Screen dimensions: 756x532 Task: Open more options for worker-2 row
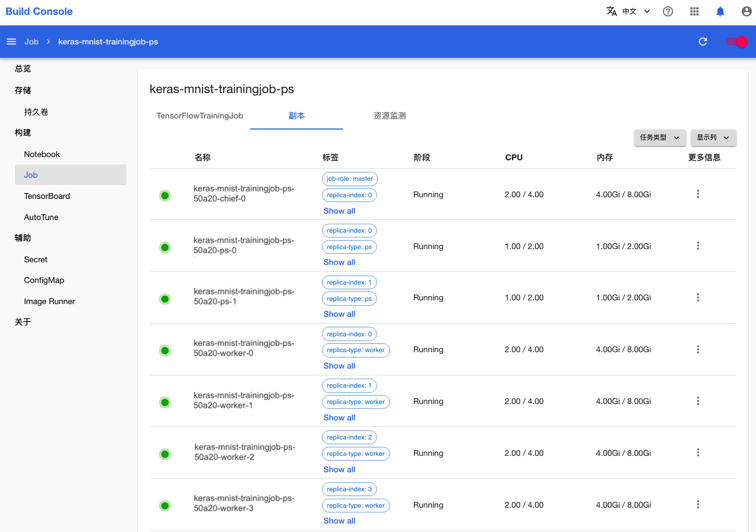[698, 453]
